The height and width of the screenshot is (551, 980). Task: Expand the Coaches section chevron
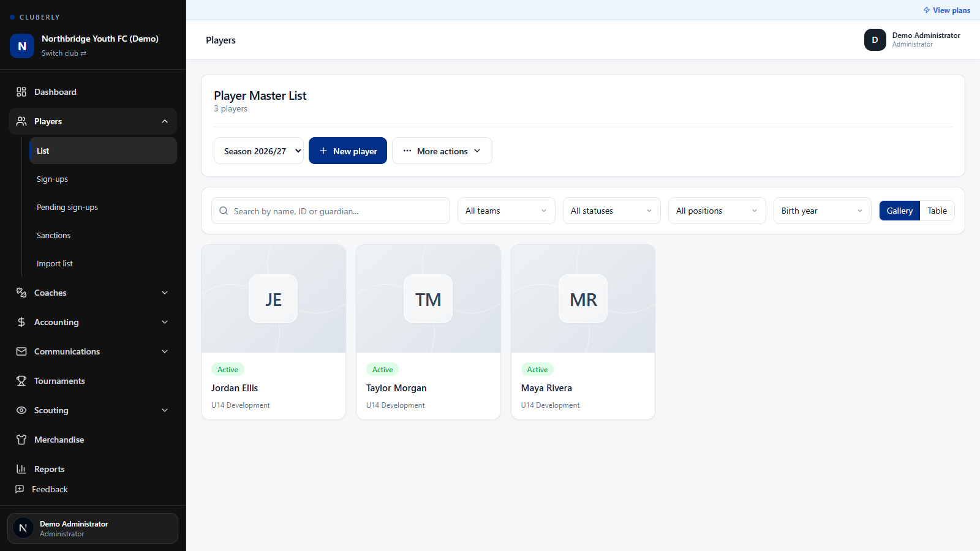click(x=165, y=293)
